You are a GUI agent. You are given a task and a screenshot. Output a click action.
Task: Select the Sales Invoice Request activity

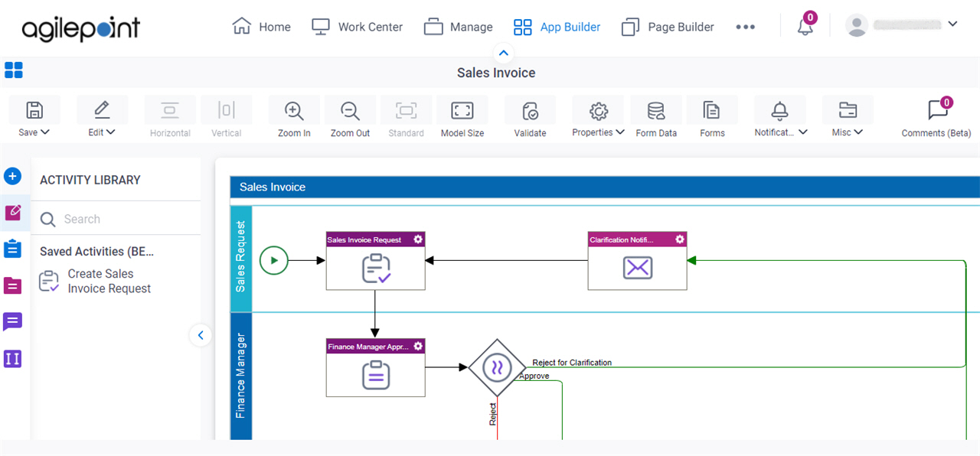(x=375, y=261)
